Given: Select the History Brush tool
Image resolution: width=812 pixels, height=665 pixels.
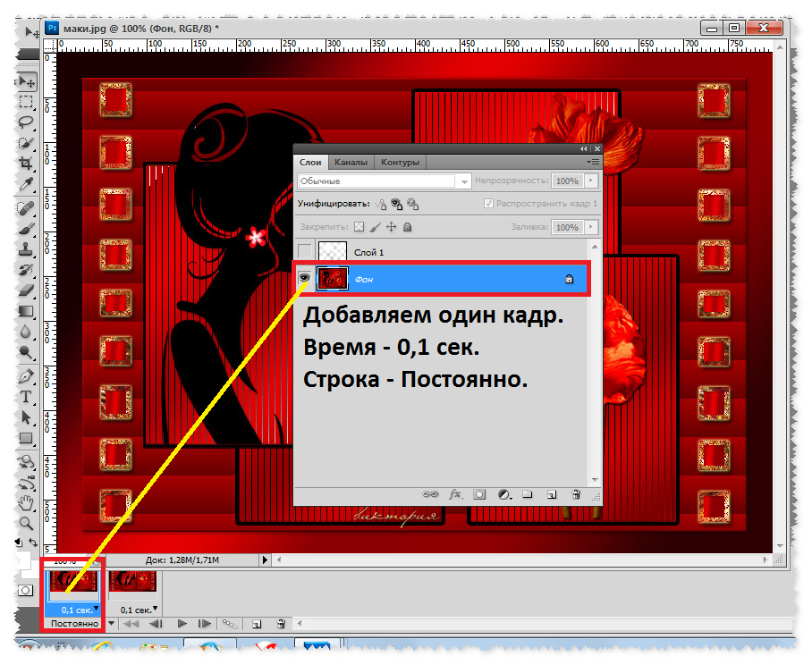Looking at the screenshot, I should [26, 270].
